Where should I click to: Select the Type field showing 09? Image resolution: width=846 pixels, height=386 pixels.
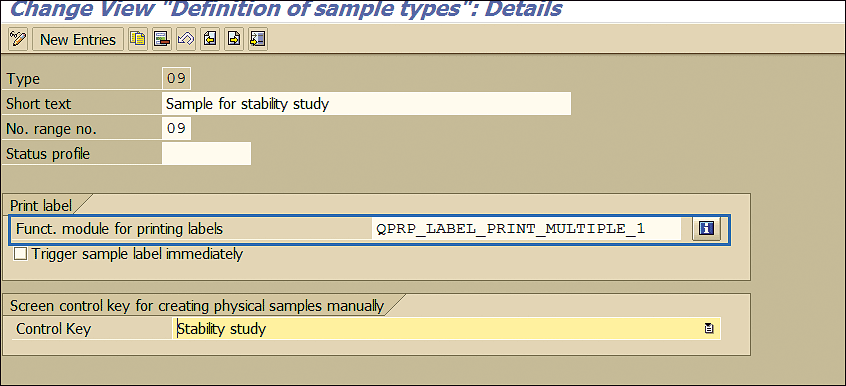pyautogui.click(x=176, y=79)
